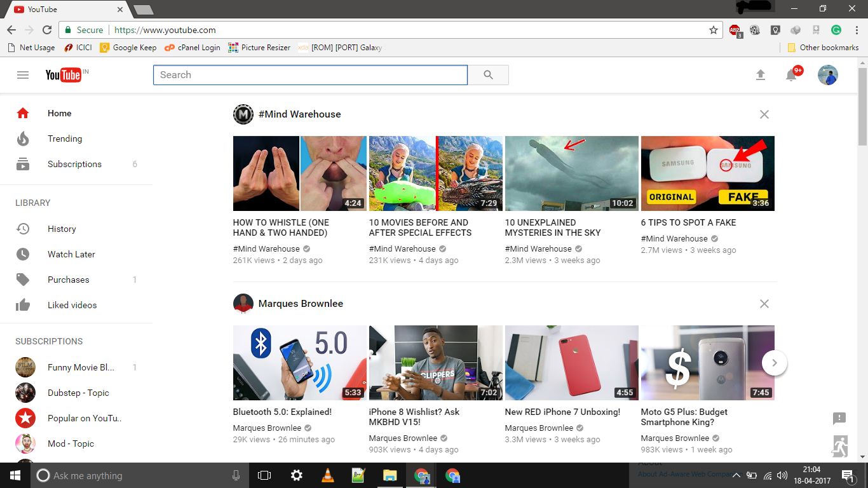Open the upload video icon

[761, 75]
